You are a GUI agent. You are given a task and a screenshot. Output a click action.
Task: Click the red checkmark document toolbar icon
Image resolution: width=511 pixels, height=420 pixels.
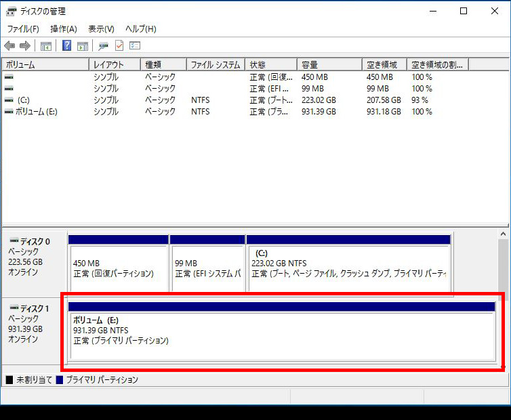(119, 45)
